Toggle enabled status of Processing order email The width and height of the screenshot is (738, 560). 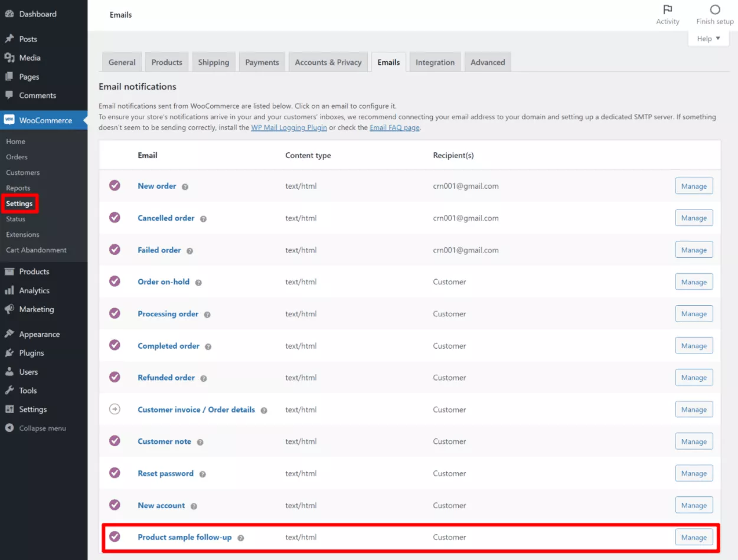[x=115, y=313]
